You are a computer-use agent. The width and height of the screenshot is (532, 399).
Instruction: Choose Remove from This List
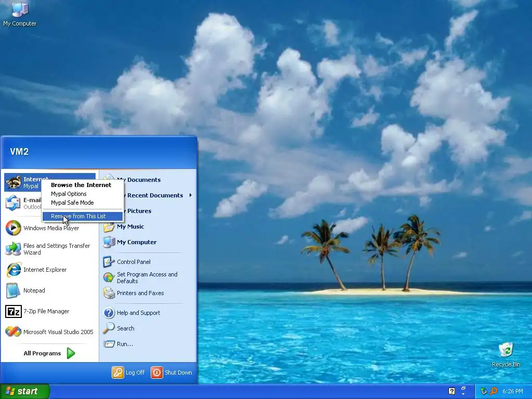[x=82, y=216]
